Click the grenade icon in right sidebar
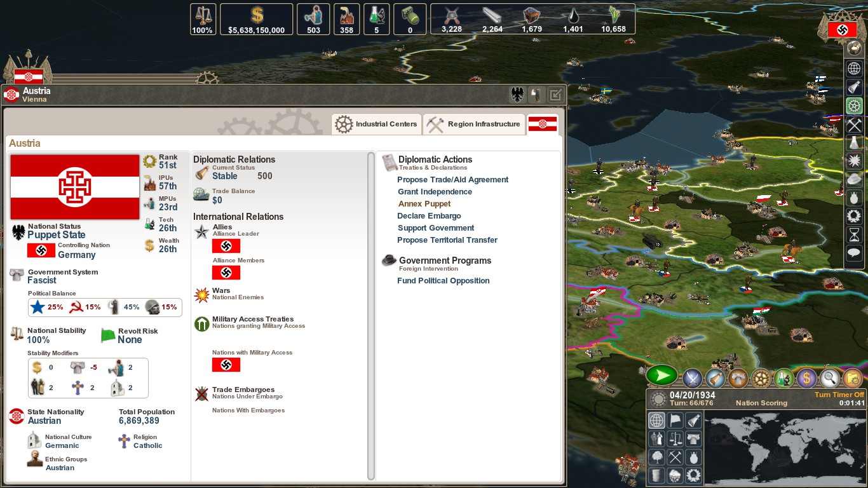Screen dimensions: 868x488 (x=854, y=198)
